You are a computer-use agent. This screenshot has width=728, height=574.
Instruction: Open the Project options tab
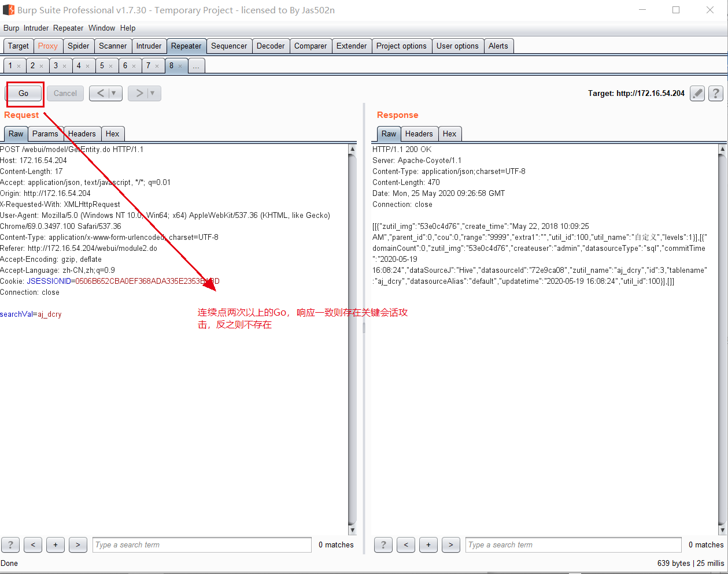click(401, 46)
